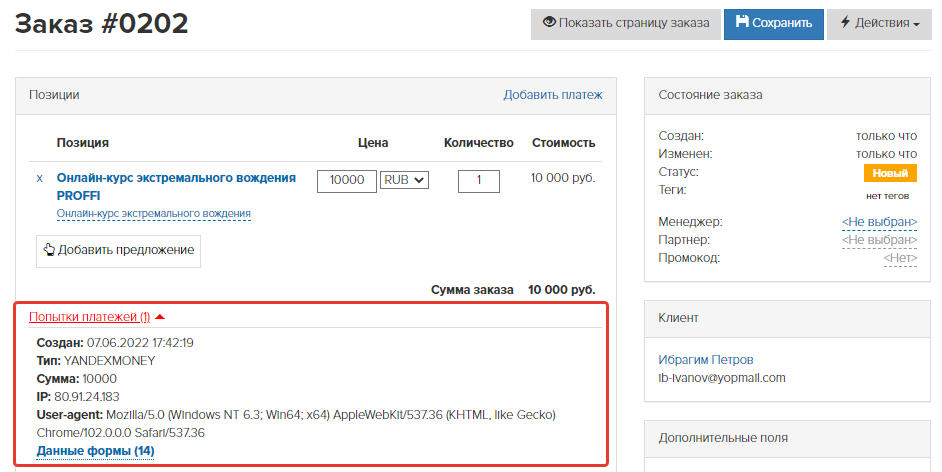This screenshot has height=472, width=942.
Task: Click the 10 000 руб. cost cell
Action: point(563,178)
